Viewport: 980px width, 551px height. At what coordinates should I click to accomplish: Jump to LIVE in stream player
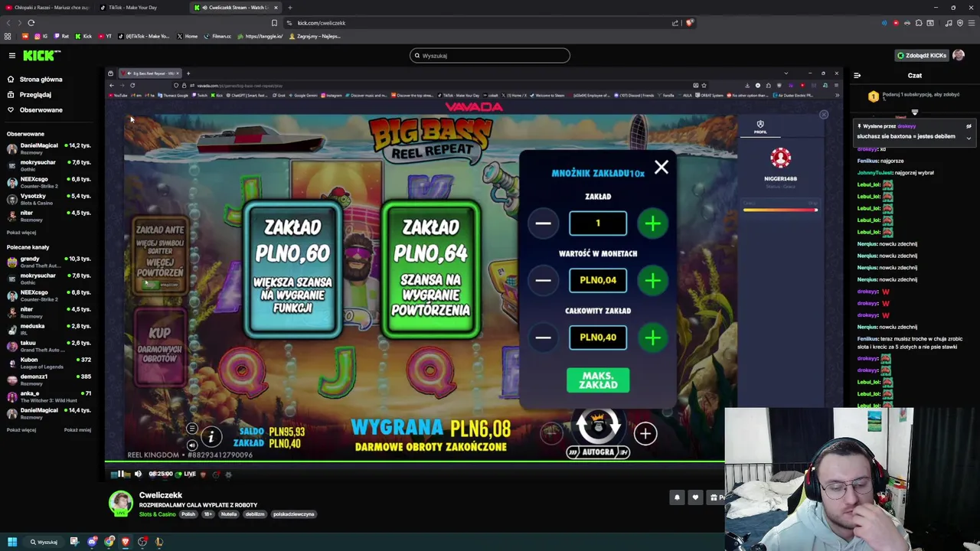(x=187, y=474)
